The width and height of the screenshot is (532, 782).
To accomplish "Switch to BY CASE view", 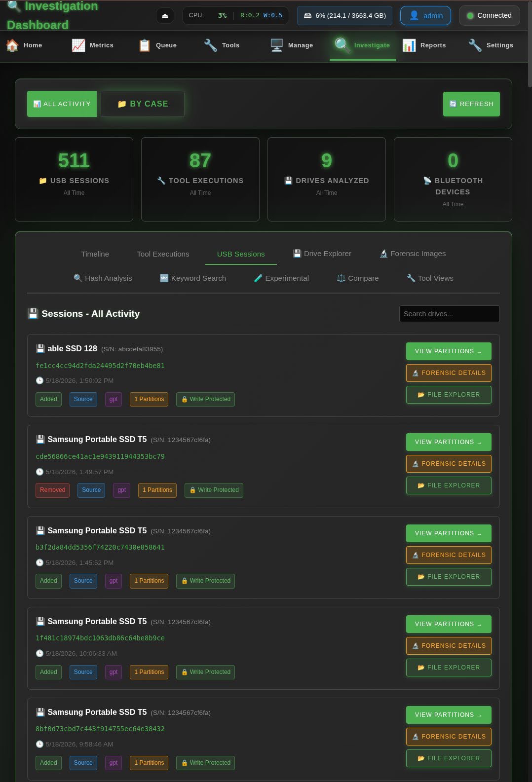I will [x=143, y=104].
